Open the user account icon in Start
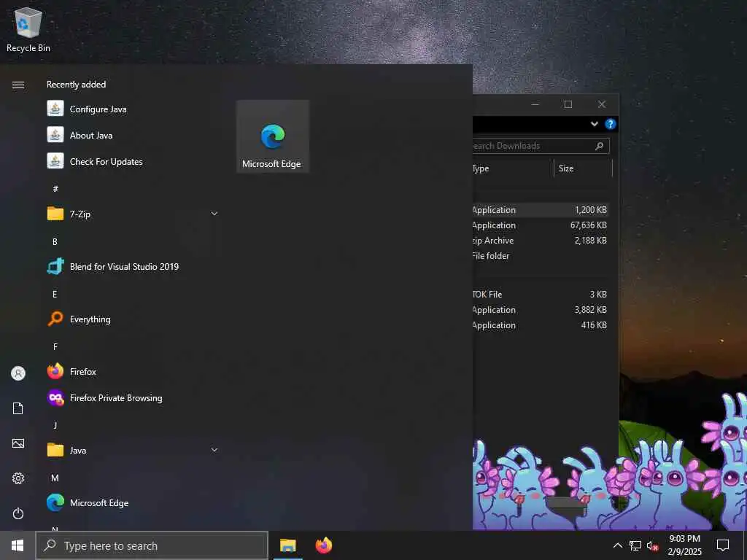 [18, 373]
